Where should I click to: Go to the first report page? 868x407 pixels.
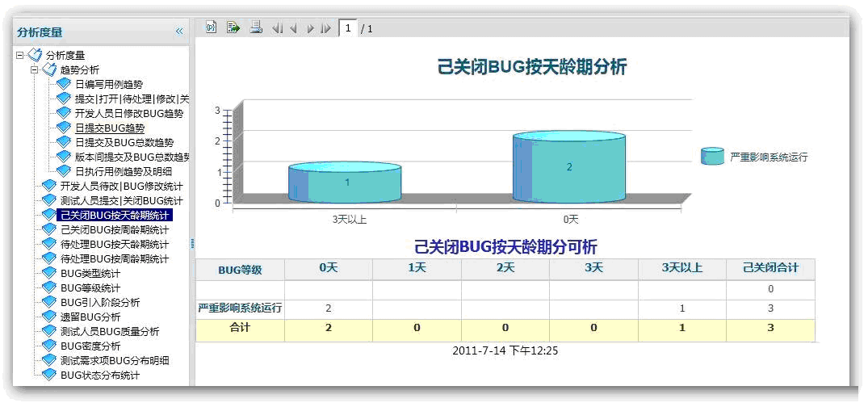click(x=277, y=27)
